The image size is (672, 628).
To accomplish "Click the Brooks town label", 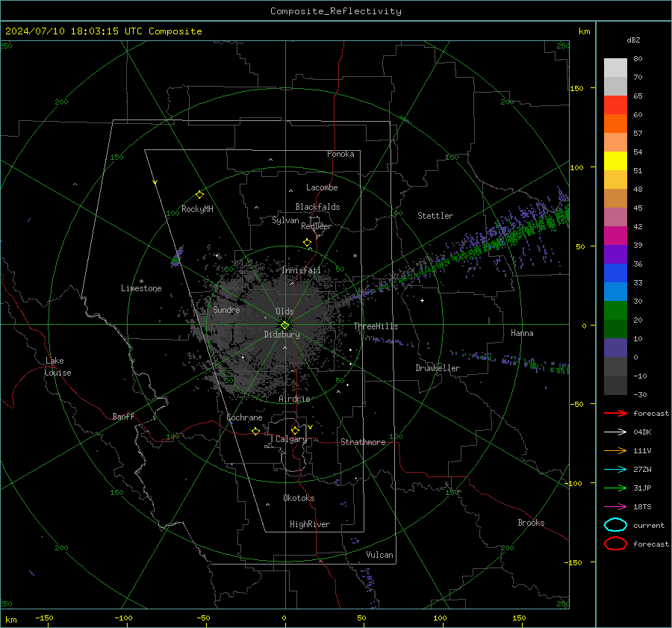I will [531, 523].
